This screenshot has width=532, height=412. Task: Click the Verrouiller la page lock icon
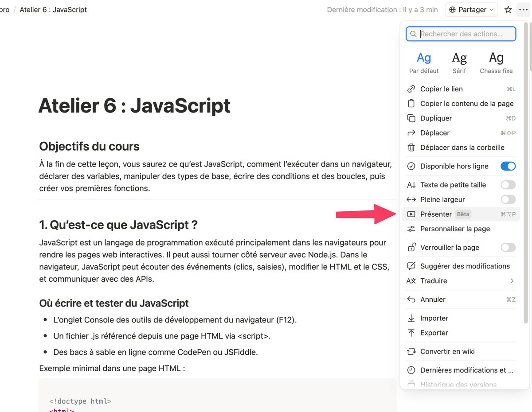[x=411, y=247]
